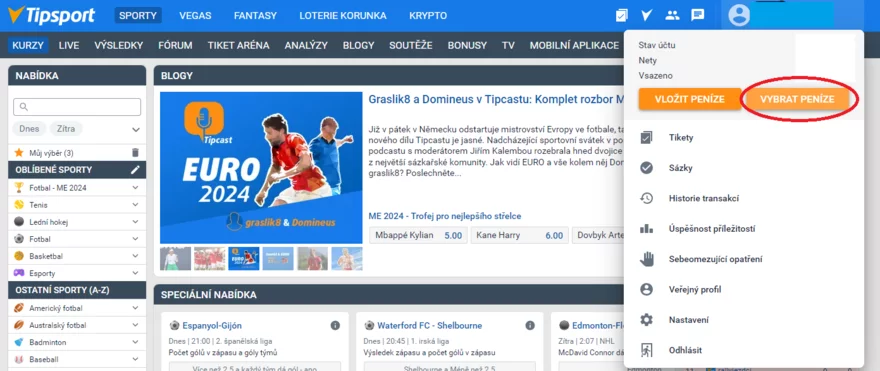Bet on Mbappé Kylian odds 5.00
Screen dimensions: 880x371
click(419, 235)
